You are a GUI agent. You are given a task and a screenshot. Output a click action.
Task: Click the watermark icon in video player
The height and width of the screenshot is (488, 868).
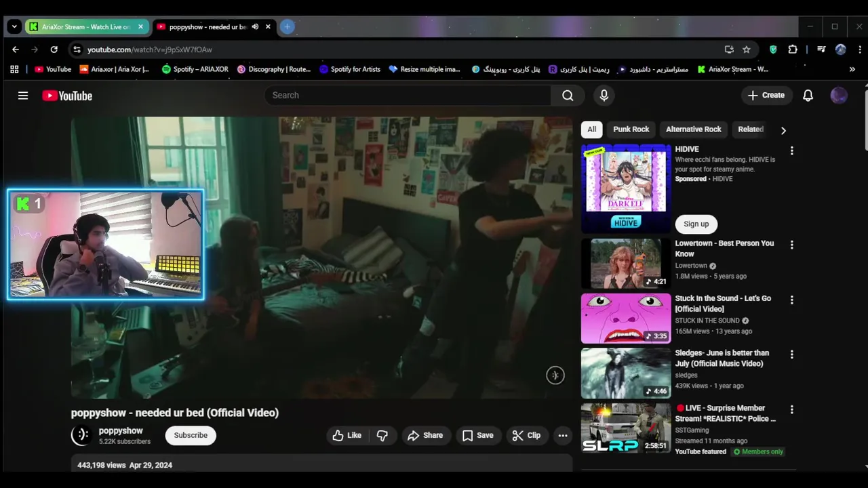point(555,375)
